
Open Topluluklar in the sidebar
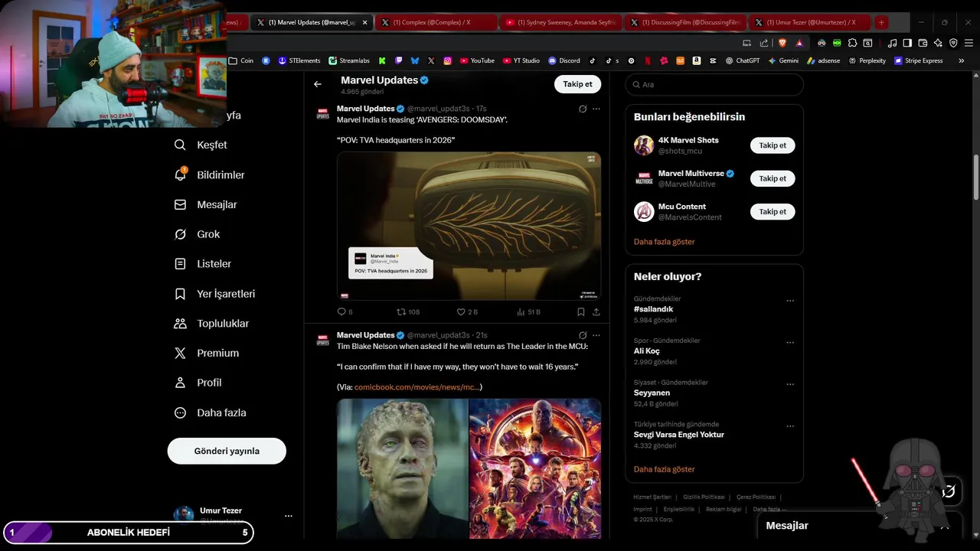[212, 323]
